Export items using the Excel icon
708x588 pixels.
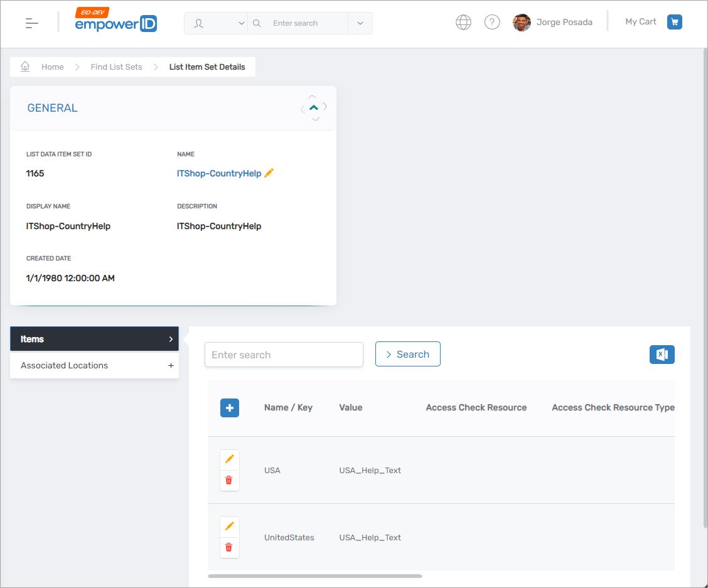(x=662, y=355)
